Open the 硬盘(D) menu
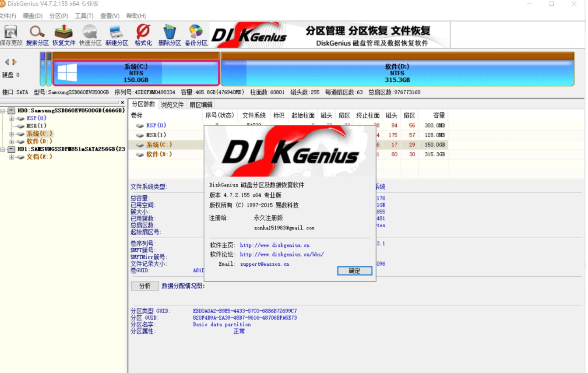 (x=32, y=16)
